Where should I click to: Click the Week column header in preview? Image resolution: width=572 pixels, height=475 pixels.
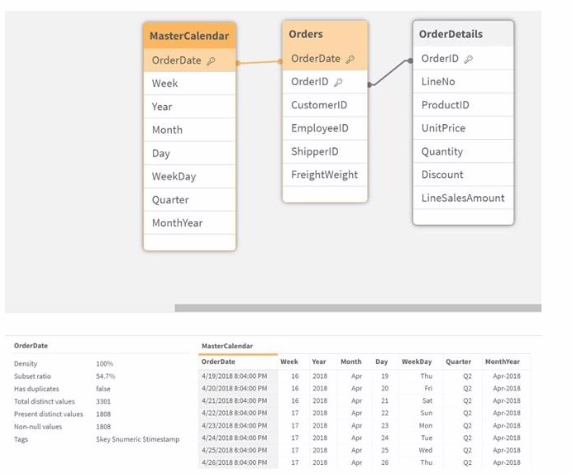coord(289,362)
